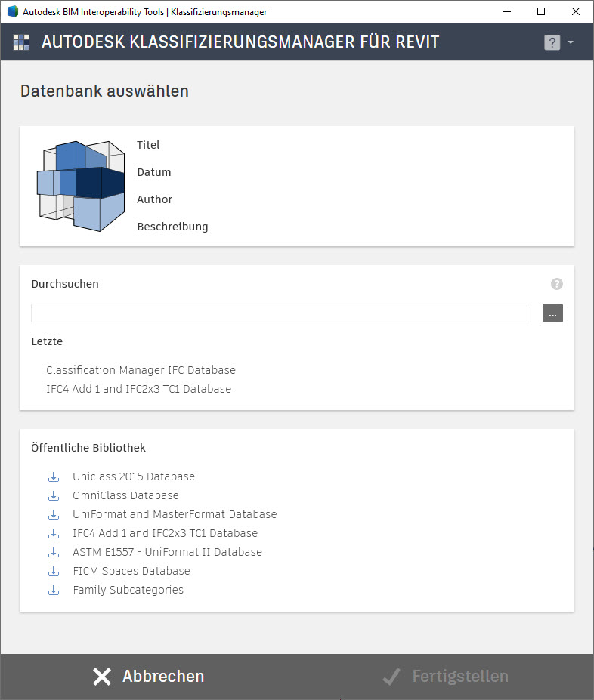Click the download icon beside OmniClass Database
The height and width of the screenshot is (700, 594).
(54, 495)
